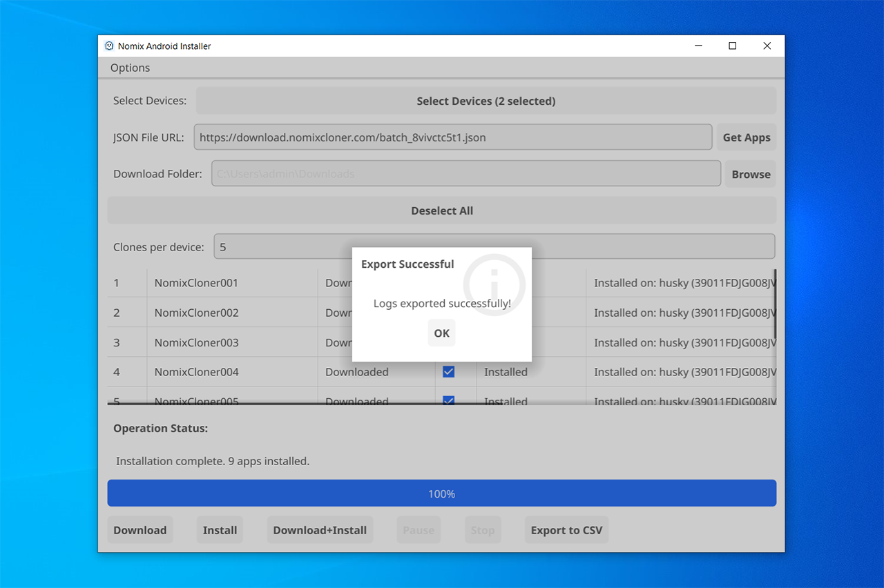Confirm the export dialog with OK

tap(442, 333)
